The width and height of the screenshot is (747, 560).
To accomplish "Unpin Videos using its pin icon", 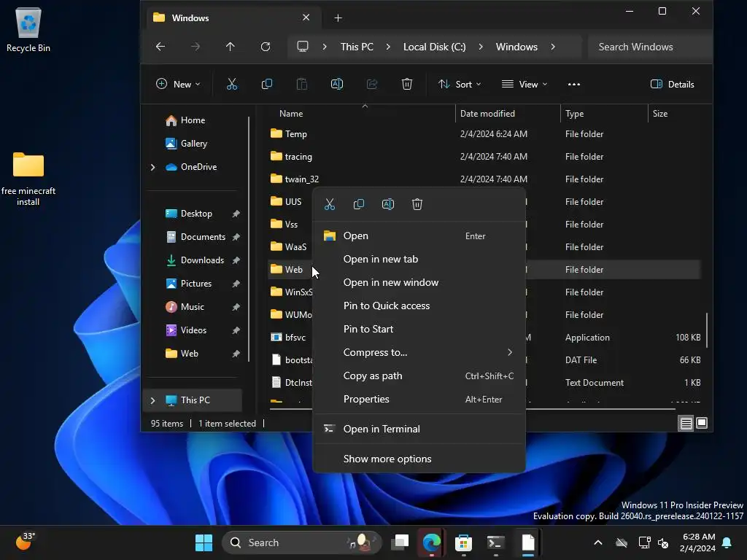I will point(236,330).
